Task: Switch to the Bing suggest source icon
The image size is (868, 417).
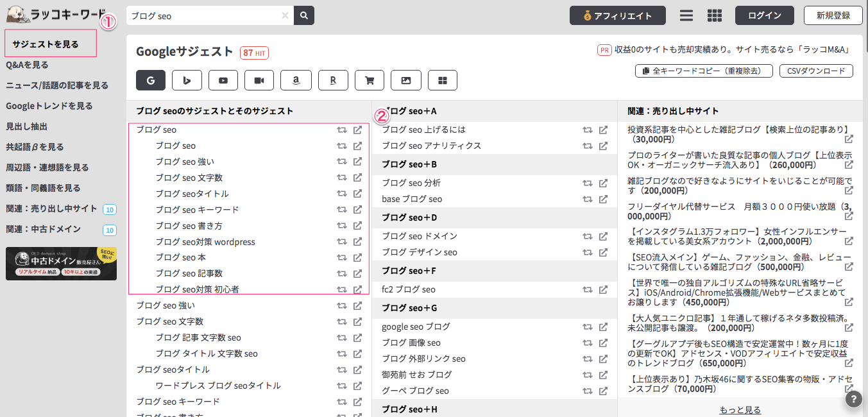Action: pos(187,80)
